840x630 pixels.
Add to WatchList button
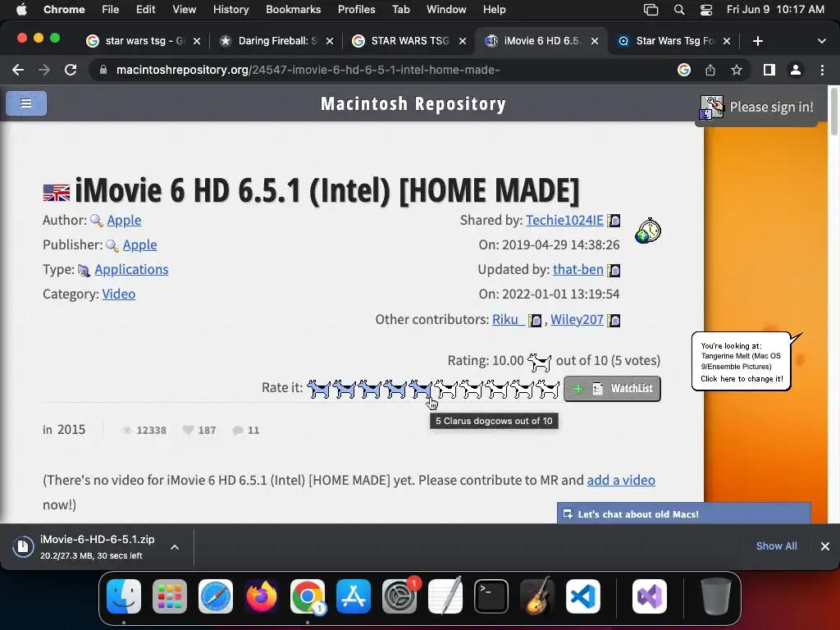click(612, 388)
